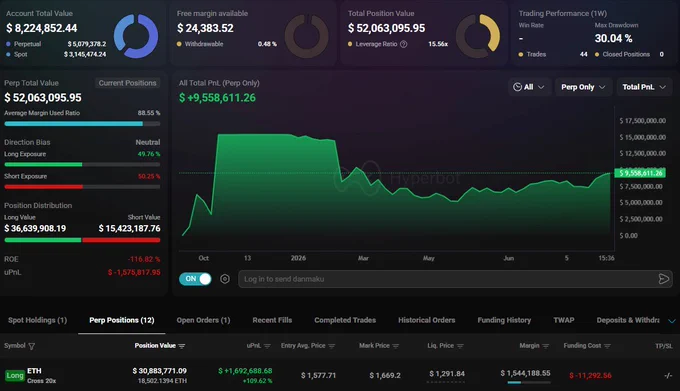Image resolution: width=680 pixels, height=391 pixels.
Task: Switch to Spot Holdings (1) tab
Action: (x=37, y=320)
